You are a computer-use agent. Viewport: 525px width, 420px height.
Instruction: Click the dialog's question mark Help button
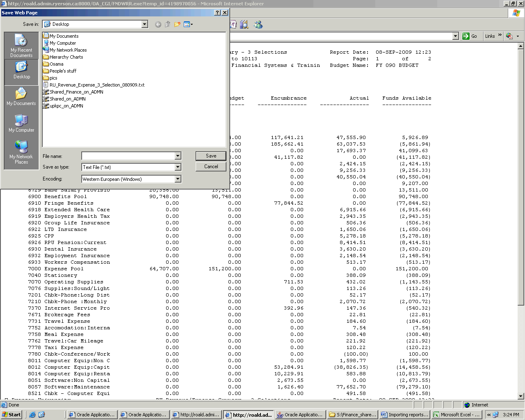(217, 13)
